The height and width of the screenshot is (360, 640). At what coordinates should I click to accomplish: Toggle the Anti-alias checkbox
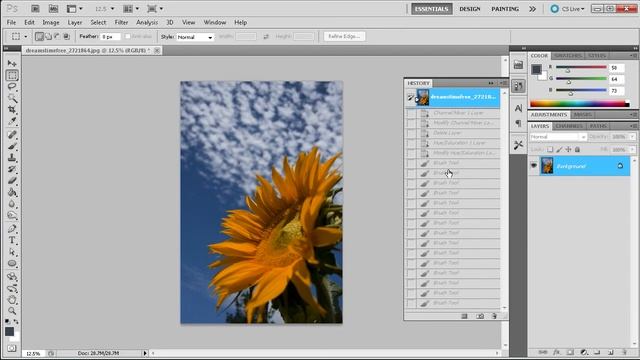(x=127, y=36)
